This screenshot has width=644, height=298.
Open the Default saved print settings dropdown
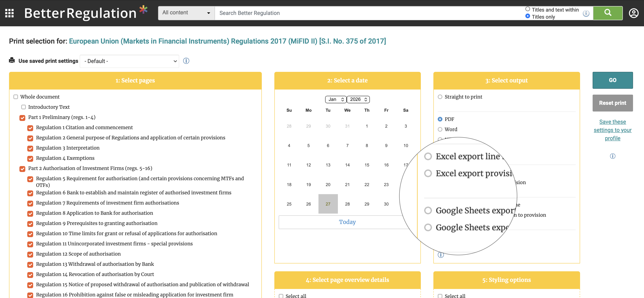pyautogui.click(x=129, y=61)
